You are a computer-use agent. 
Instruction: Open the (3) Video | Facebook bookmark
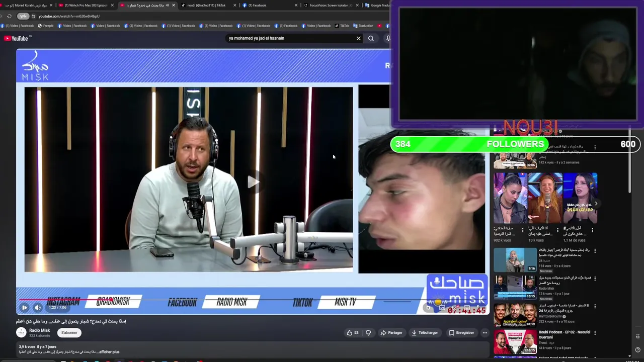[x=141, y=26]
